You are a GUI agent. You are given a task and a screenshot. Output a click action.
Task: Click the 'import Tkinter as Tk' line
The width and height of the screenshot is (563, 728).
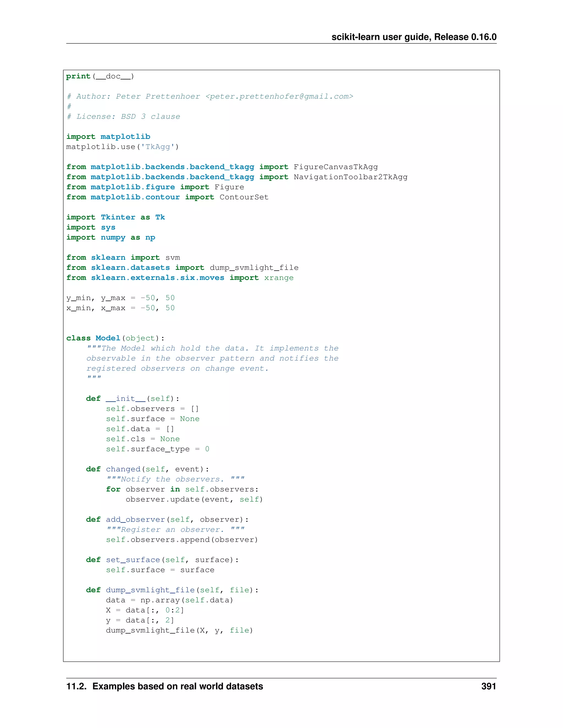pyautogui.click(x=115, y=217)
